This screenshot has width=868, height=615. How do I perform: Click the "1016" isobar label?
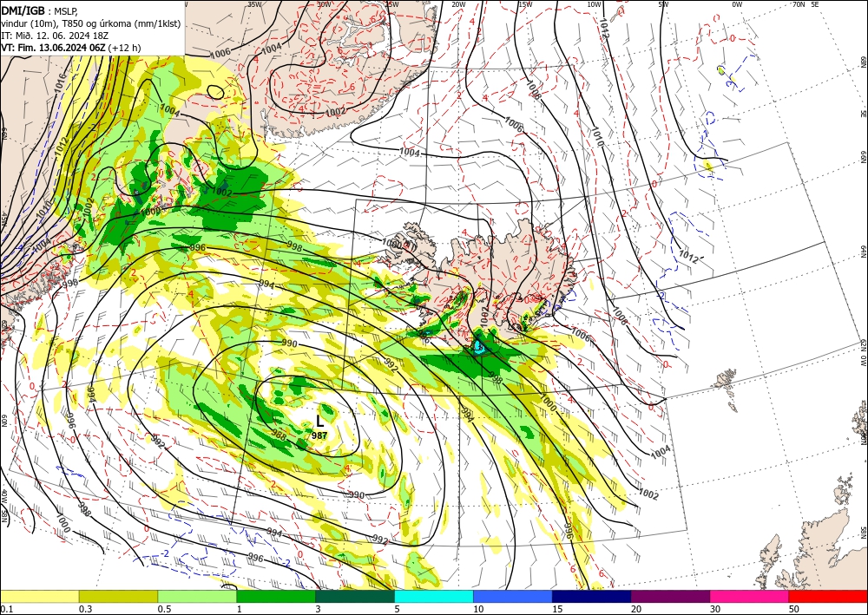pos(61,82)
